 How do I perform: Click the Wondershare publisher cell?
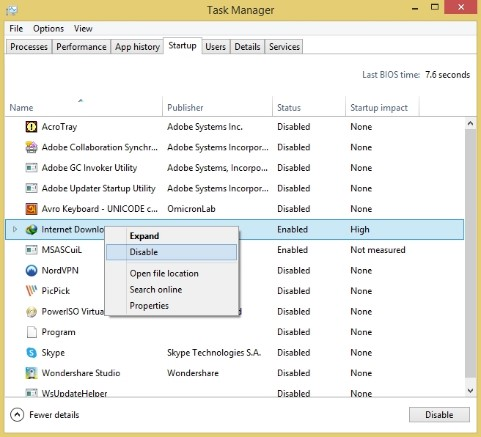click(193, 373)
